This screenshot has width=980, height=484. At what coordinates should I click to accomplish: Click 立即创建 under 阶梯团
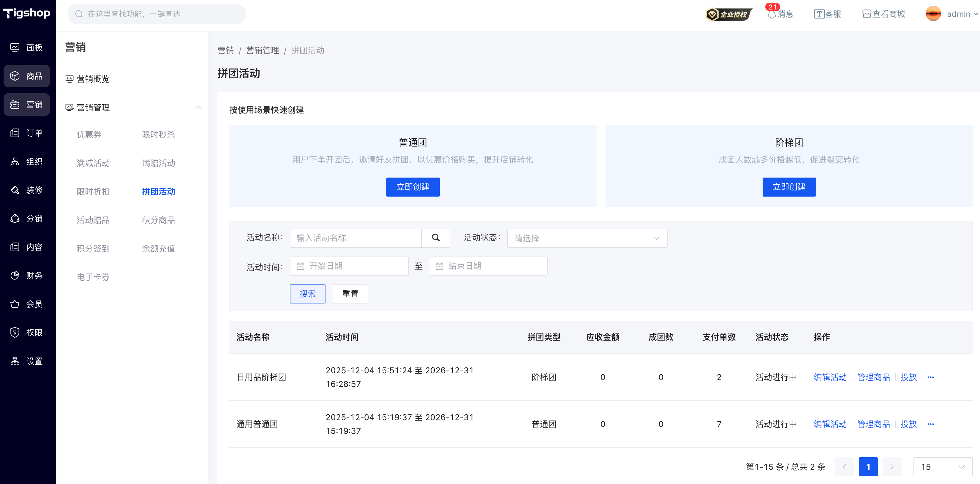pyautogui.click(x=789, y=187)
